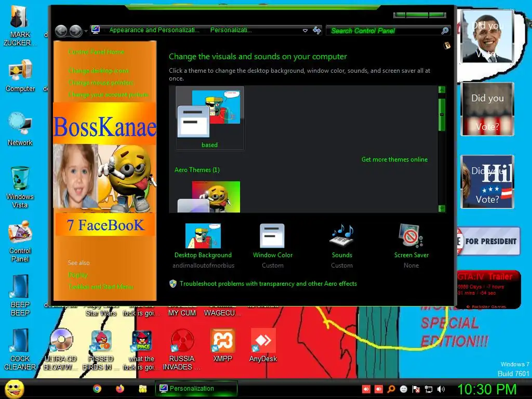Launch Firefox from the taskbar
The image size is (532, 399).
120,389
